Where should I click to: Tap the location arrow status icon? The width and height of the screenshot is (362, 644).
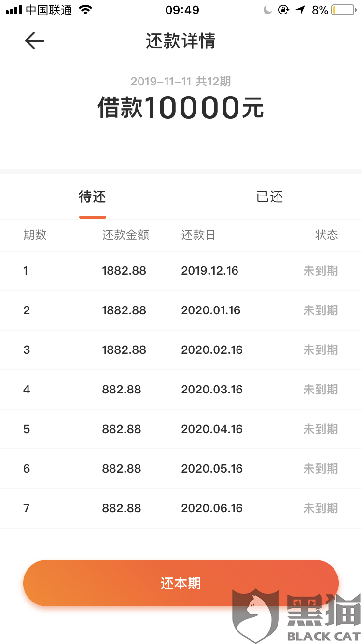tap(301, 10)
